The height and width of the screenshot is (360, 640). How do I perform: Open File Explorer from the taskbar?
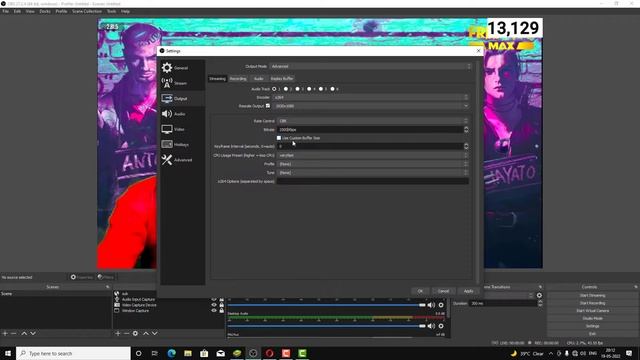[188, 353]
